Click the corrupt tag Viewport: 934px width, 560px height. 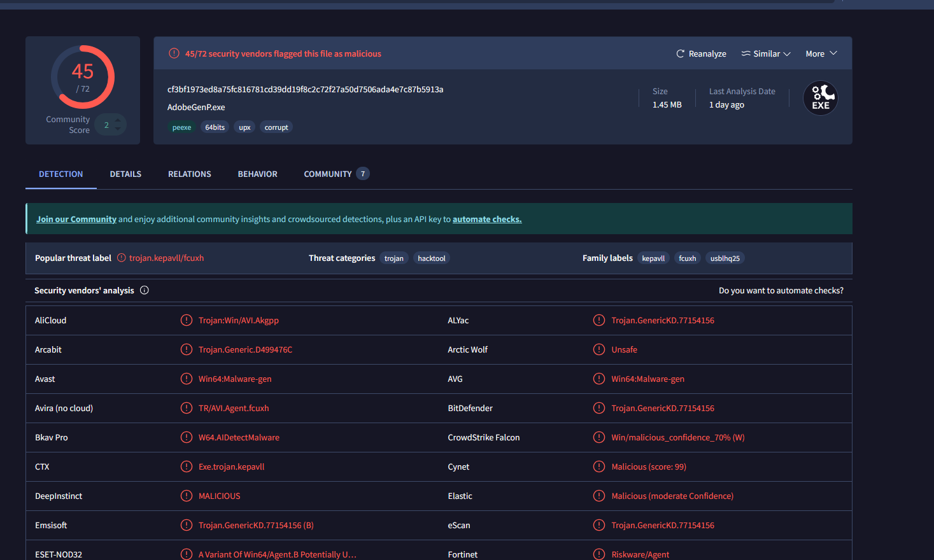[x=276, y=127]
